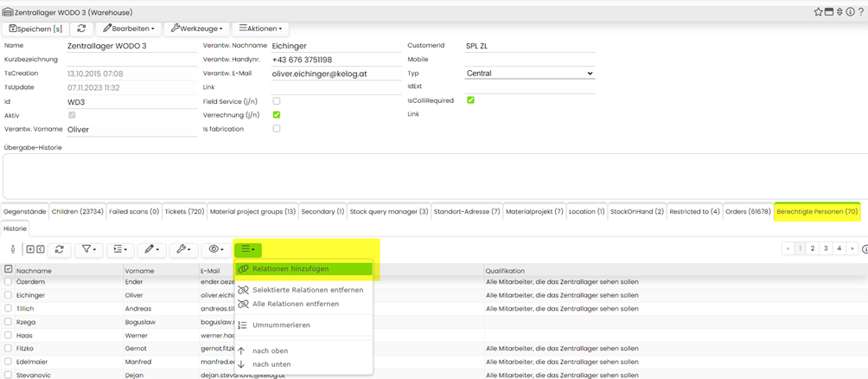
Task: Toggle Verrechnung (j/n) checkbox
Action: point(277,115)
